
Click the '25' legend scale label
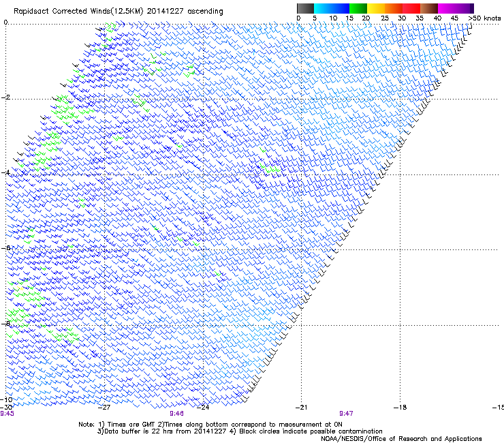pos(385,18)
